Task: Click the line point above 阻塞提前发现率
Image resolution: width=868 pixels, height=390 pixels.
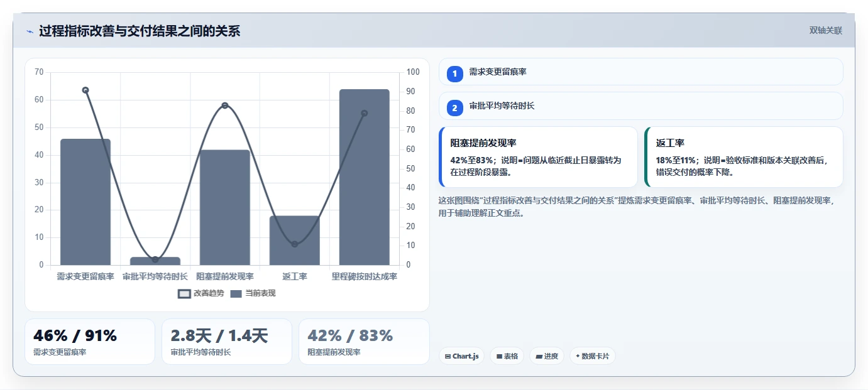Action: pos(225,106)
